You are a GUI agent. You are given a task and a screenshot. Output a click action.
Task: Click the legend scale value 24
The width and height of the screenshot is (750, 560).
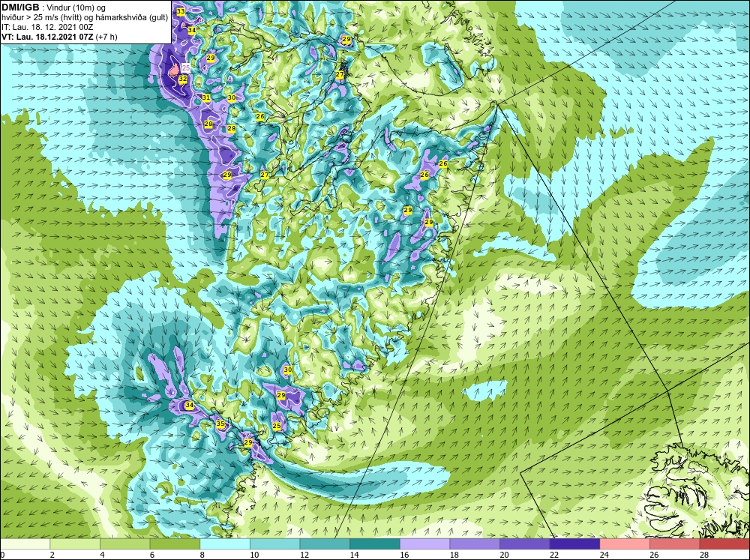coord(604,555)
